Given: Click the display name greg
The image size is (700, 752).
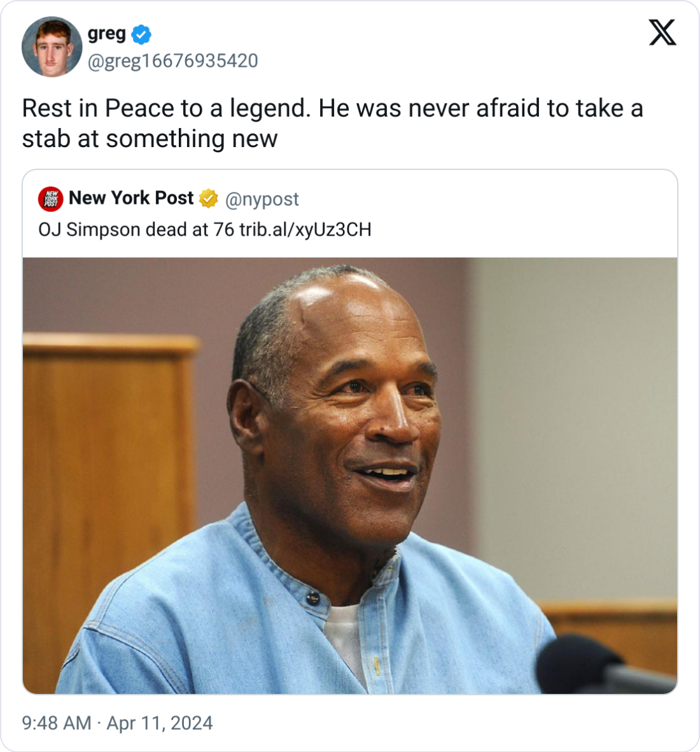Looking at the screenshot, I should pyautogui.click(x=106, y=34).
